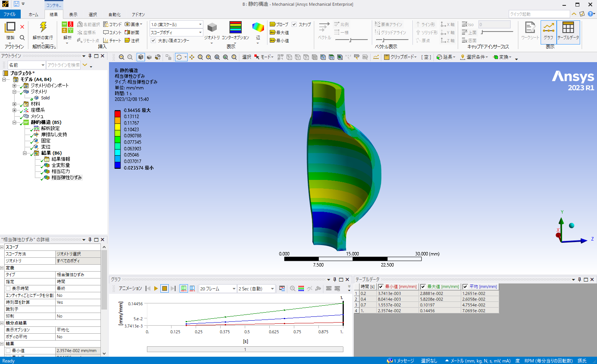Select 全変形量 result in tree
The image size is (597, 364).
pos(61,165)
